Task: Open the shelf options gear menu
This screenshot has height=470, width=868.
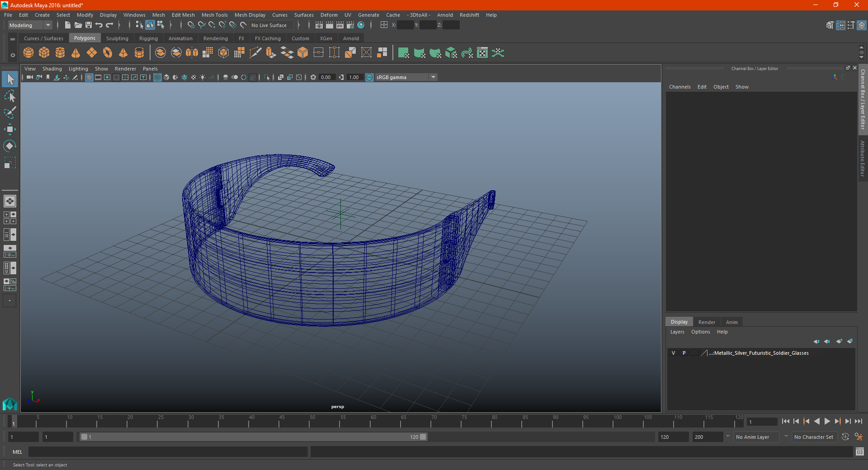Action: pos(13,55)
